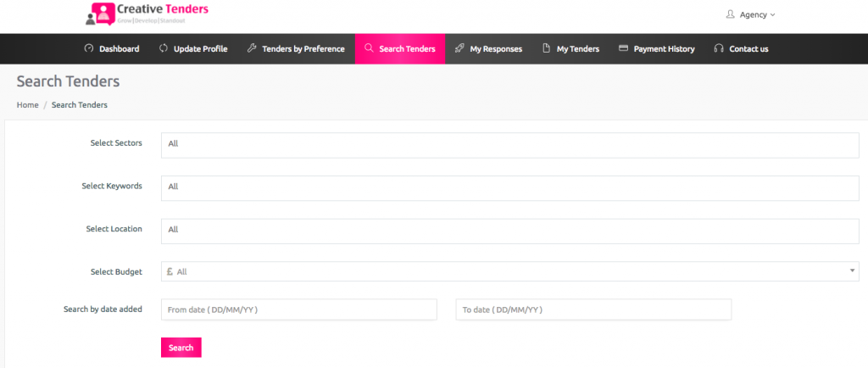The height and width of the screenshot is (368, 868).
Task: Go to My Tenders menu item
Action: tap(570, 48)
